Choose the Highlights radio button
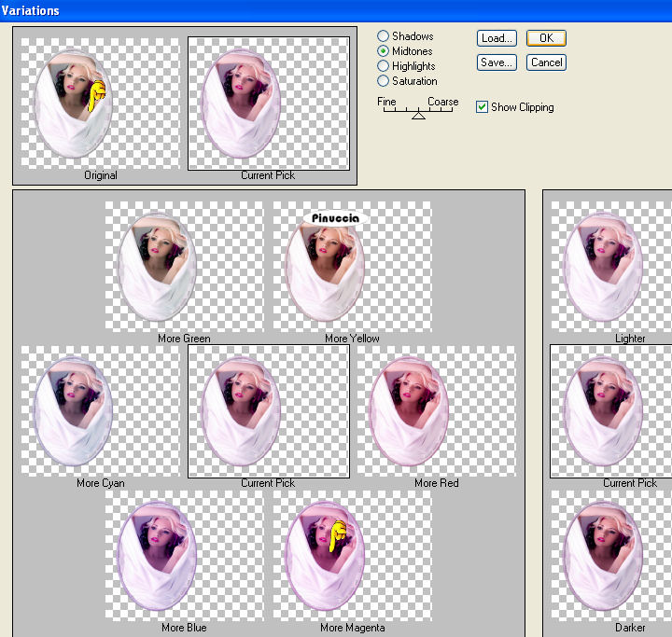 click(384, 66)
